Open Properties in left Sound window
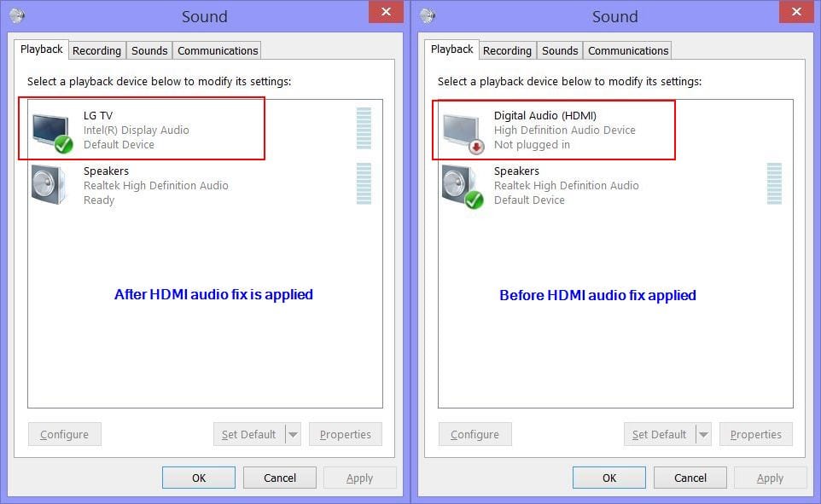Viewport: 821px width, 504px height. 346,434
